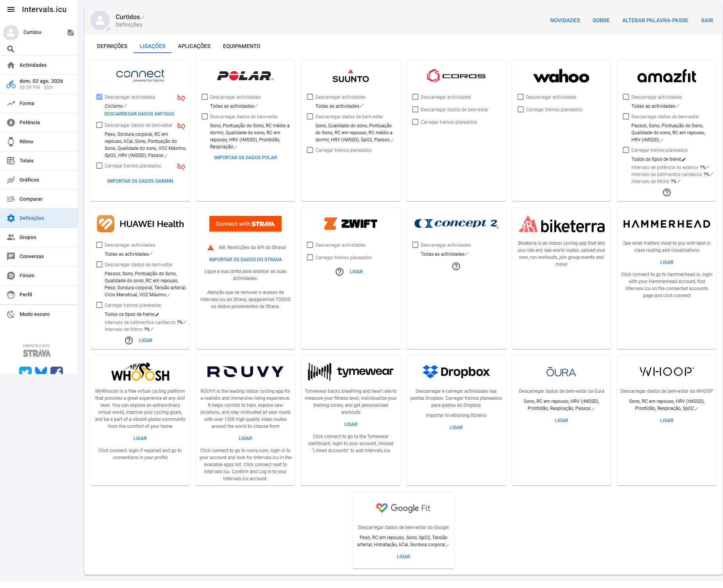Open the Concept2 help question mark icon
723x588 pixels.
(x=456, y=266)
